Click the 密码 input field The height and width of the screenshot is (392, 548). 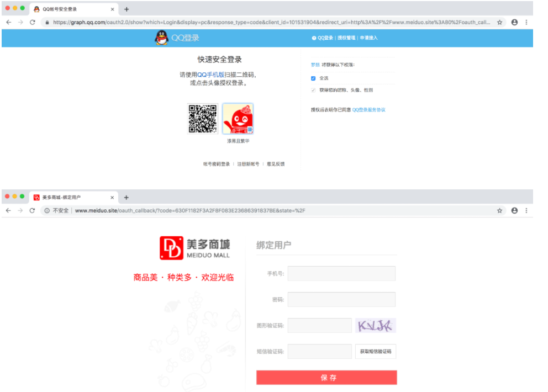[341, 299]
